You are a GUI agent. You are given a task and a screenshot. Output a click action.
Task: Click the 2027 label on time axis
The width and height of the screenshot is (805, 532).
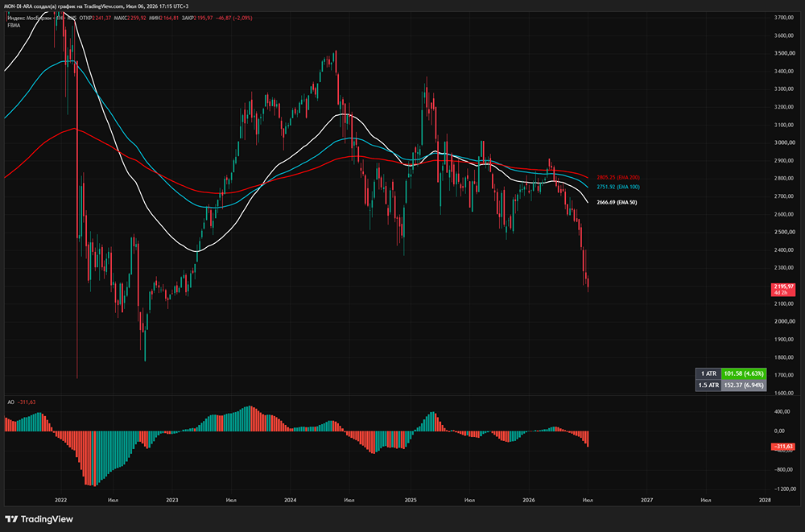click(647, 500)
